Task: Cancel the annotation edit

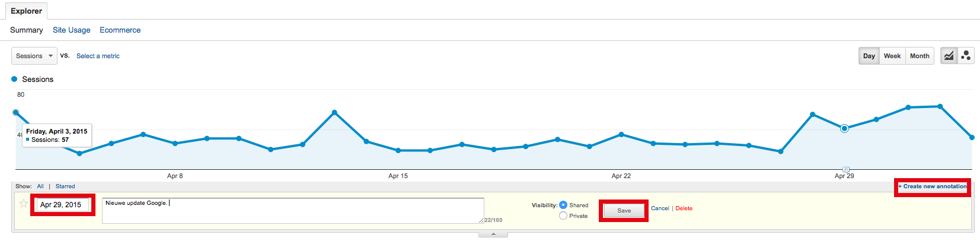Action: pyautogui.click(x=660, y=208)
